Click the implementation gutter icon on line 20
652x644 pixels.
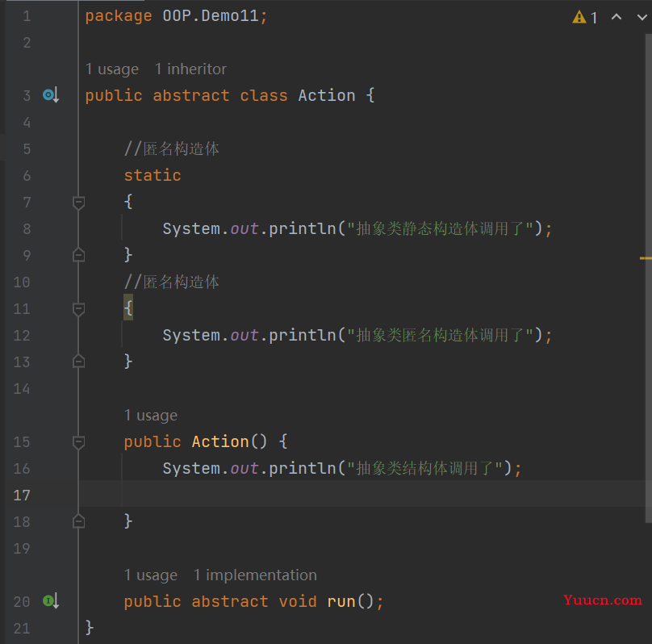click(x=51, y=601)
